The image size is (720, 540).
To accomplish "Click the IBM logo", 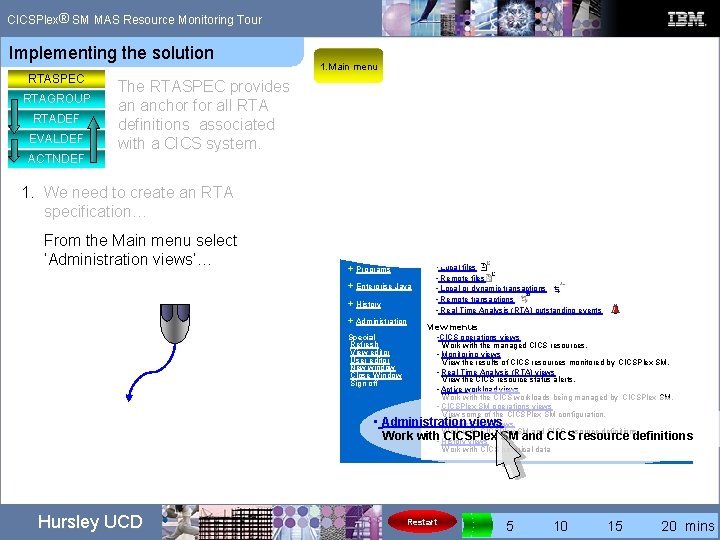I will [x=686, y=19].
